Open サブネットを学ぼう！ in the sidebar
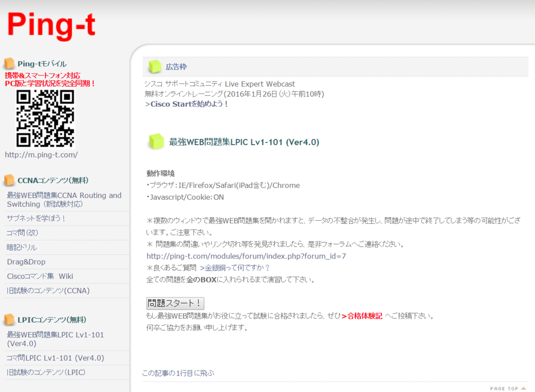The height and width of the screenshot is (392, 535). 36,218
